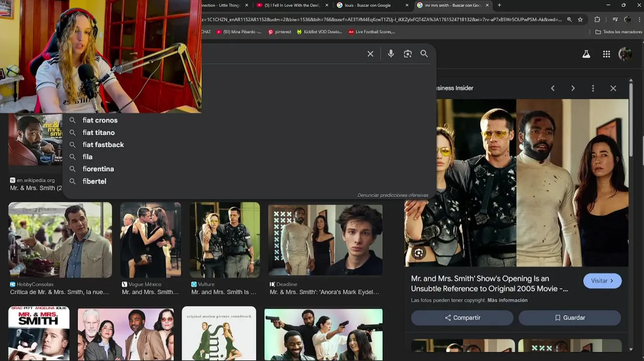
Task: Click the large preview image of Mr. and Mrs. Smith
Action: [517, 183]
